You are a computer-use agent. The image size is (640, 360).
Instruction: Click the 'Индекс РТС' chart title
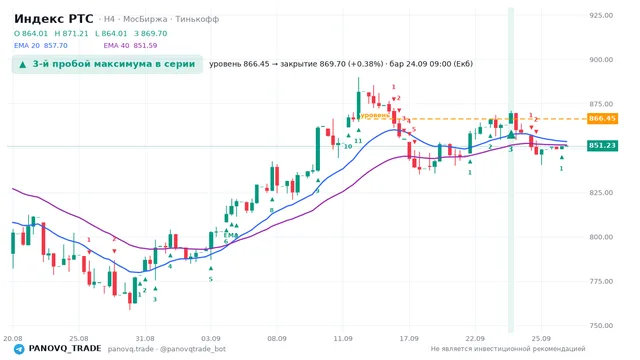(53, 19)
